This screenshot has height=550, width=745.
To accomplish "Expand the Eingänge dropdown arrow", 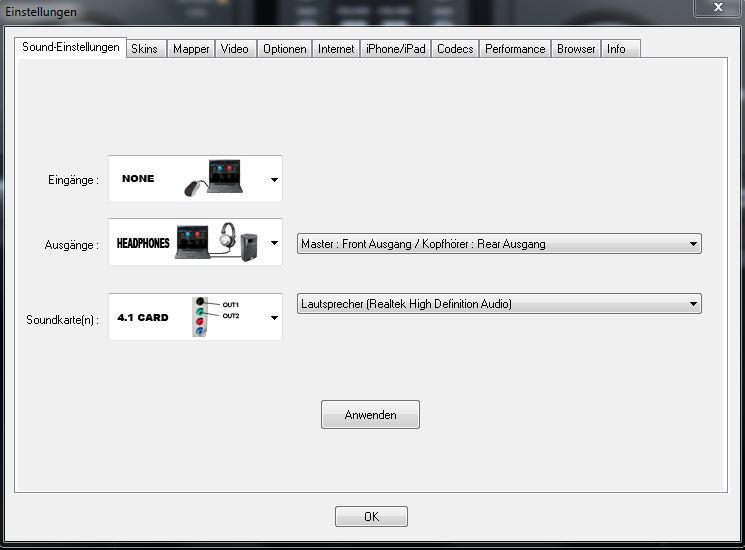I will click(274, 180).
